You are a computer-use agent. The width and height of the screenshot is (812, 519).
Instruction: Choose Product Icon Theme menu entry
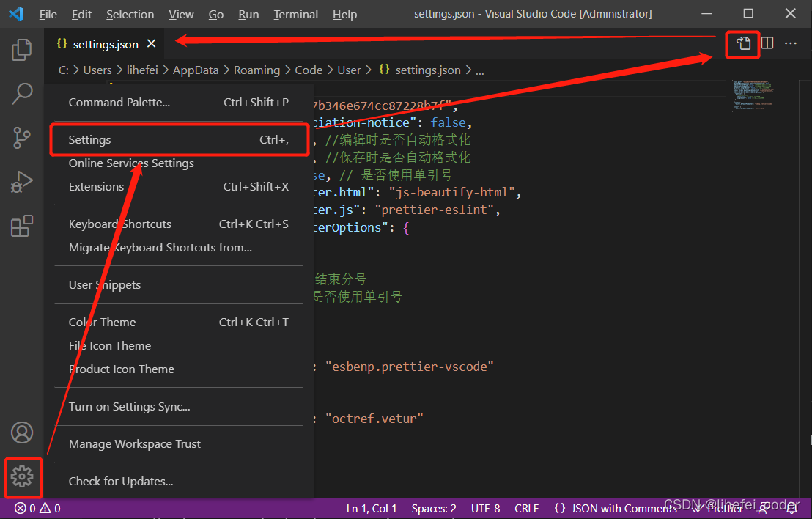179,369
